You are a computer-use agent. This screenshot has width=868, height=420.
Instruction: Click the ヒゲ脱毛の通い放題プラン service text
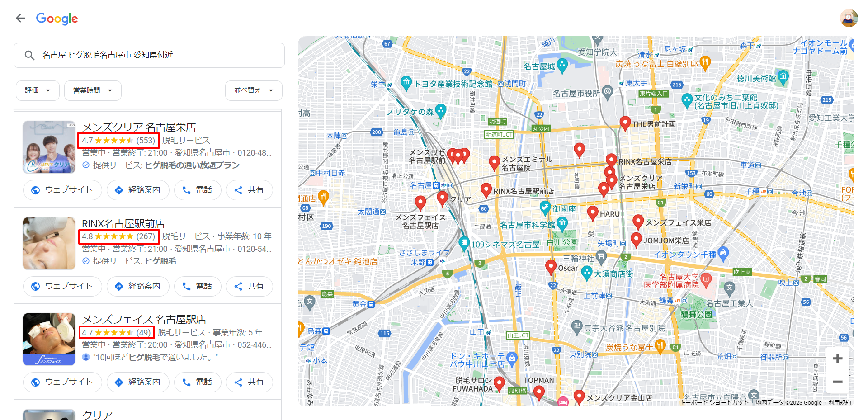tap(192, 165)
